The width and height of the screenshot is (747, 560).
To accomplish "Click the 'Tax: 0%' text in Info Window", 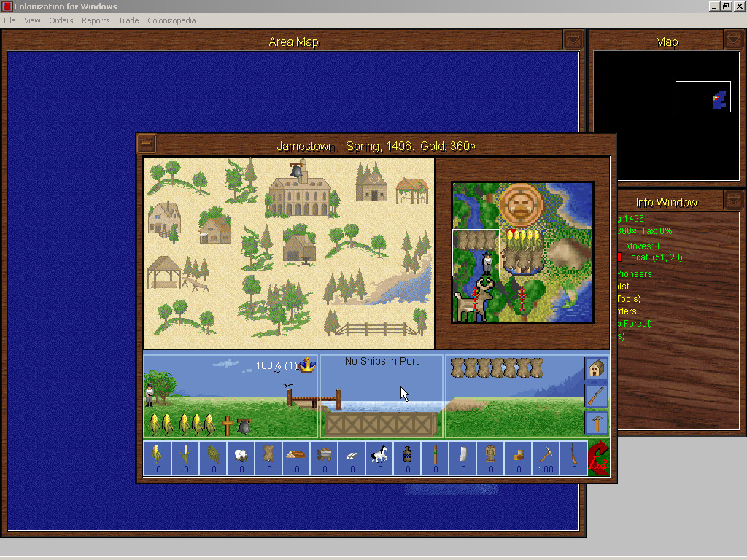I will pyautogui.click(x=657, y=231).
